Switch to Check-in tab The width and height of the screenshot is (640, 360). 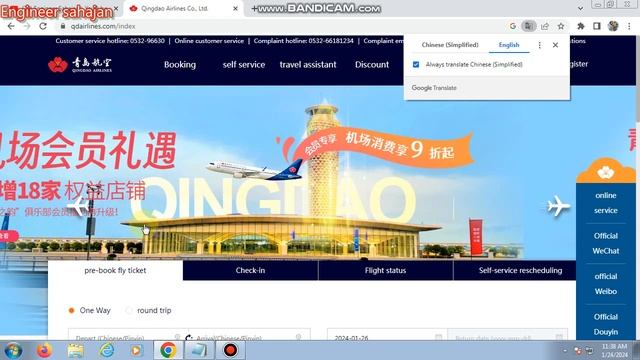[x=250, y=270]
